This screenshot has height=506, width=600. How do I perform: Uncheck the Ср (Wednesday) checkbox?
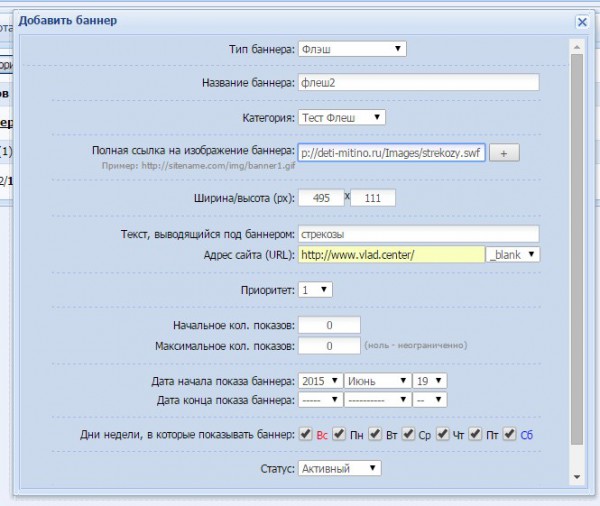click(x=408, y=434)
